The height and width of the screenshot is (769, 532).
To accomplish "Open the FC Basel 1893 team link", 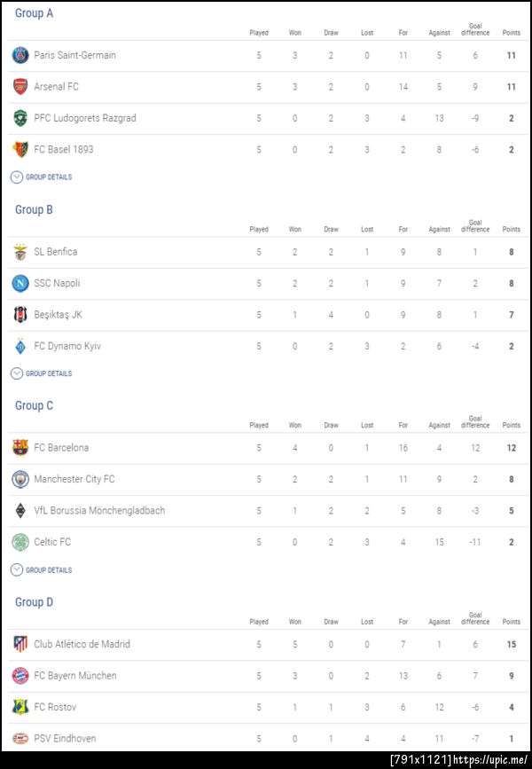I will pyautogui.click(x=63, y=150).
